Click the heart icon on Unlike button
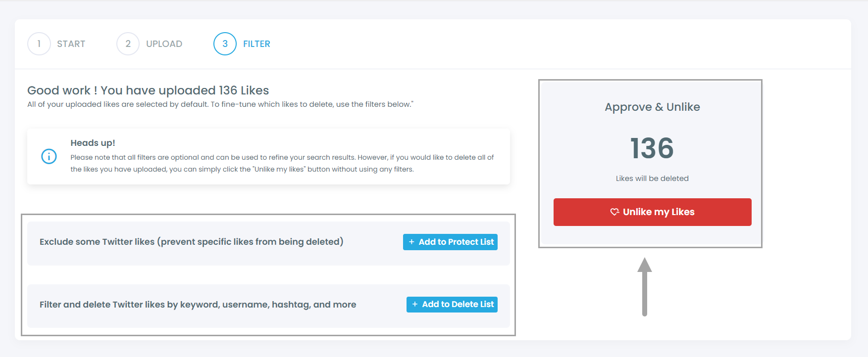 [x=614, y=212]
